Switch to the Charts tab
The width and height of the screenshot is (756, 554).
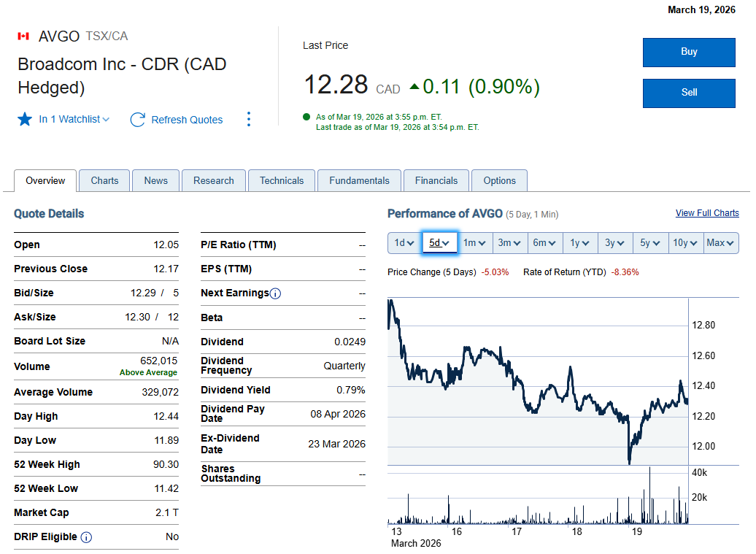click(104, 181)
